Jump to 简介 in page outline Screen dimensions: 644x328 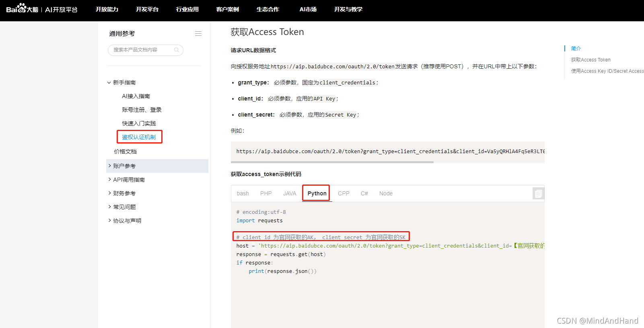(576, 49)
